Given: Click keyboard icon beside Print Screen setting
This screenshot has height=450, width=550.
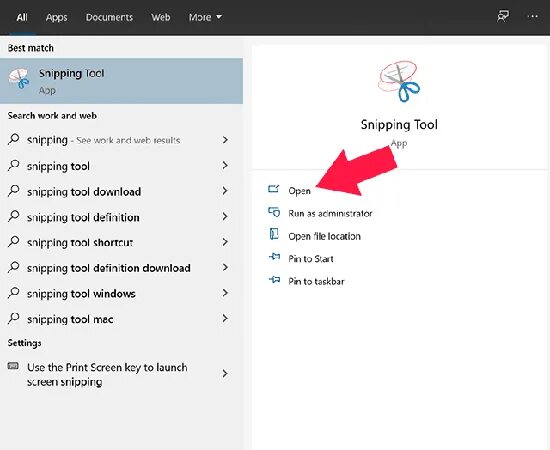Looking at the screenshot, I should [13, 366].
